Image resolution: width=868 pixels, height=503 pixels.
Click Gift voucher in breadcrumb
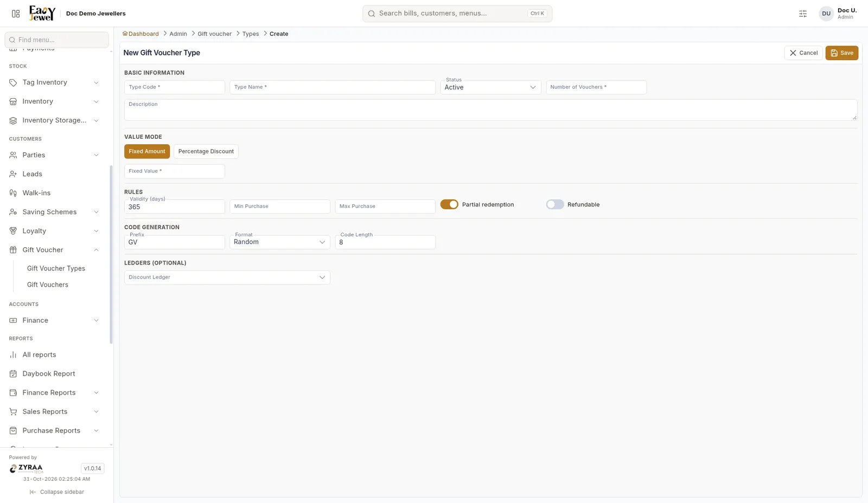click(214, 34)
